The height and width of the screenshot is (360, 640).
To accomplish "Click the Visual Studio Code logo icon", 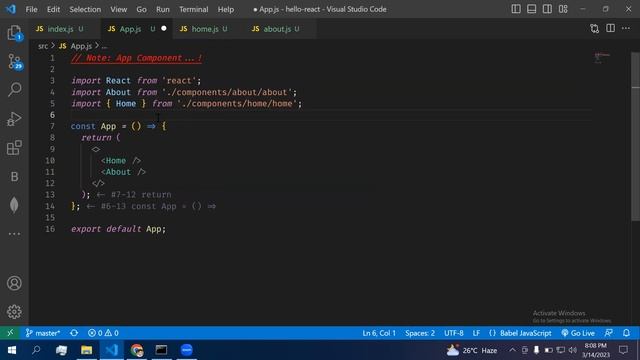I will pos(11,9).
